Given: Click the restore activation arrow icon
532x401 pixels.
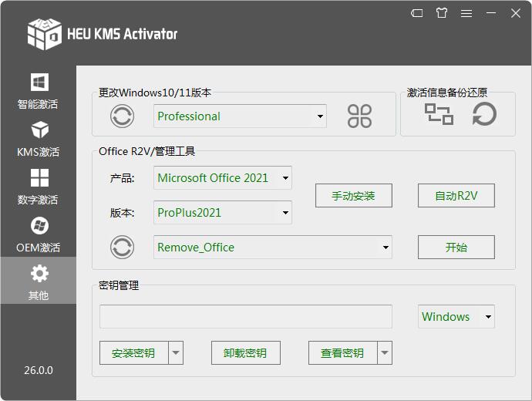Looking at the screenshot, I should [x=484, y=114].
